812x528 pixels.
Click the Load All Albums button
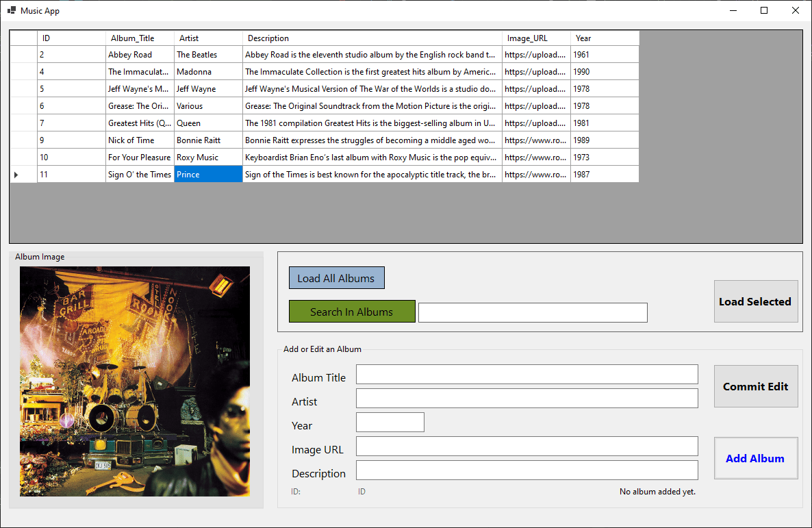(337, 278)
